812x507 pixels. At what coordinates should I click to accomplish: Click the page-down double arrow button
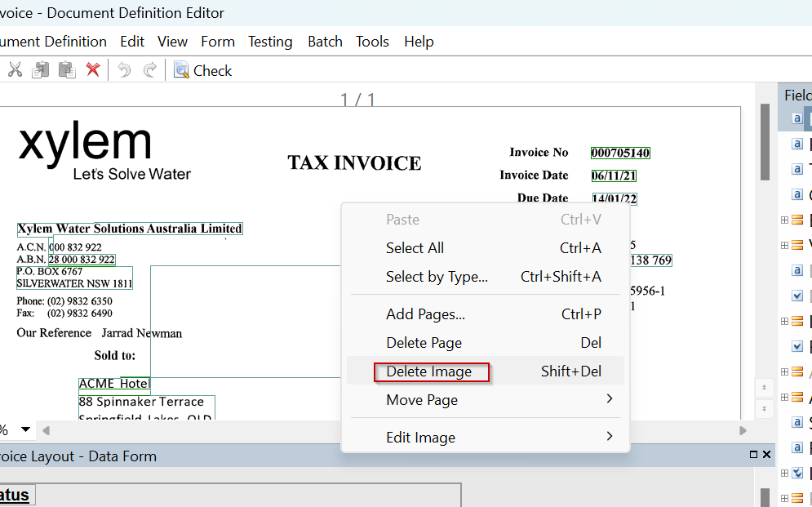(765, 408)
